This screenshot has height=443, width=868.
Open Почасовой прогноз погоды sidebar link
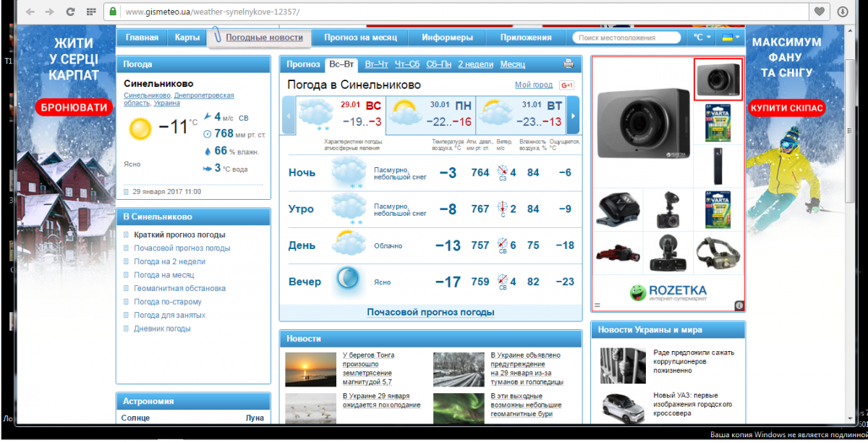(x=182, y=248)
